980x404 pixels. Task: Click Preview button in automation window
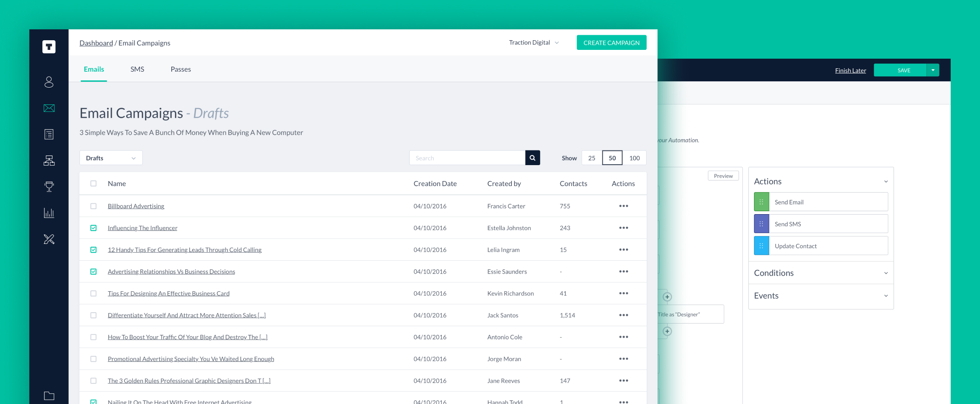[723, 176]
